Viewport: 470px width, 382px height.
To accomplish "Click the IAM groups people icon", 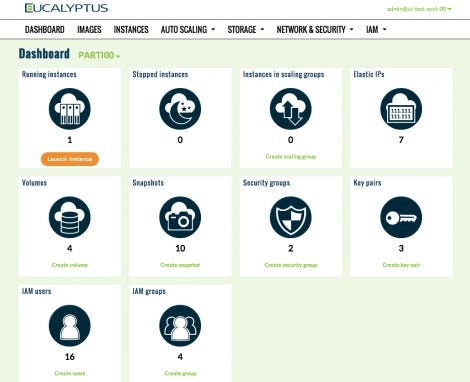I will pos(180,326).
